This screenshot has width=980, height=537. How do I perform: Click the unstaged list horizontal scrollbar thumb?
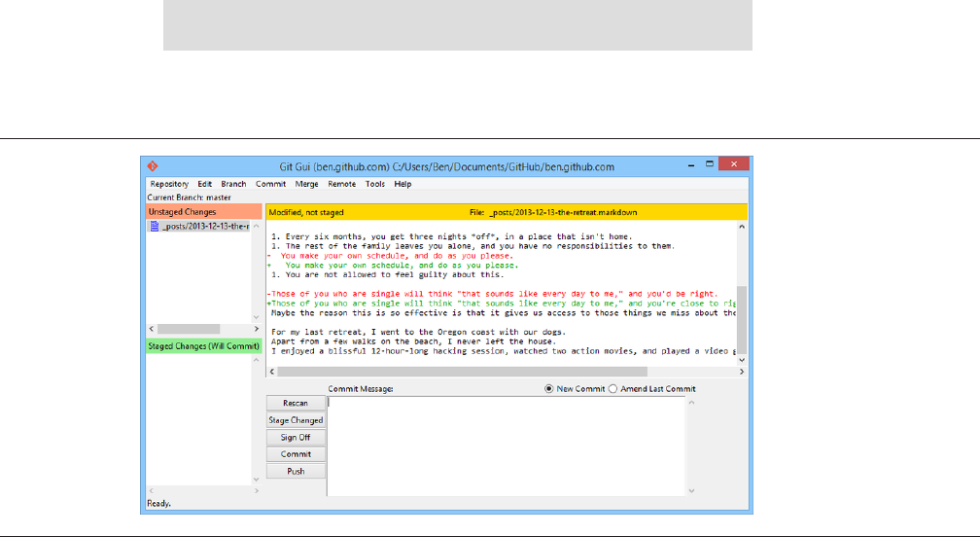click(189, 329)
